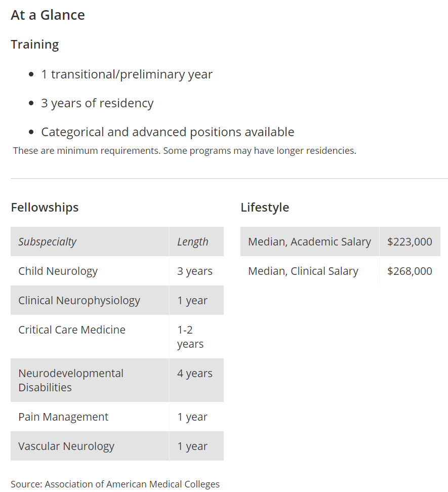
Task: Click the '1 transitional/preliminary year' bullet
Action: (127, 74)
